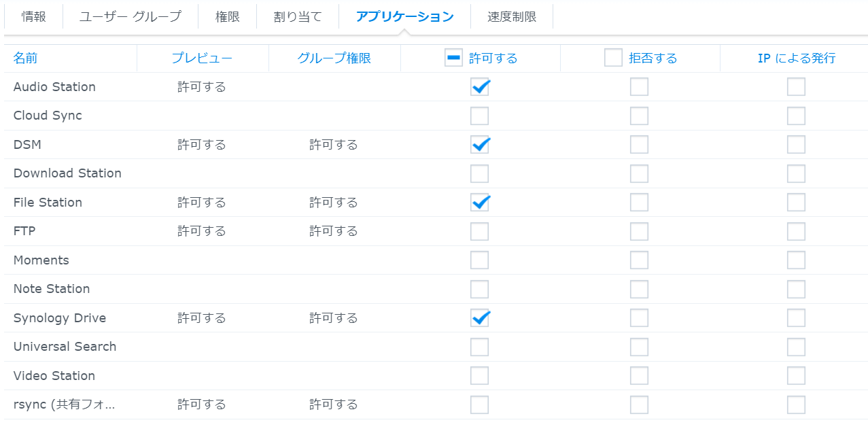
Task: Check Deny for Moments
Action: click(639, 260)
